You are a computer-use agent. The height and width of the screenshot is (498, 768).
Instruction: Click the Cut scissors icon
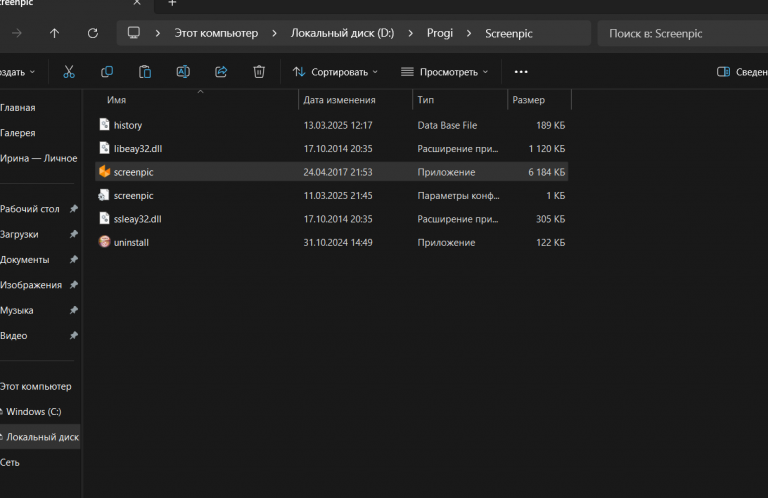(x=69, y=72)
